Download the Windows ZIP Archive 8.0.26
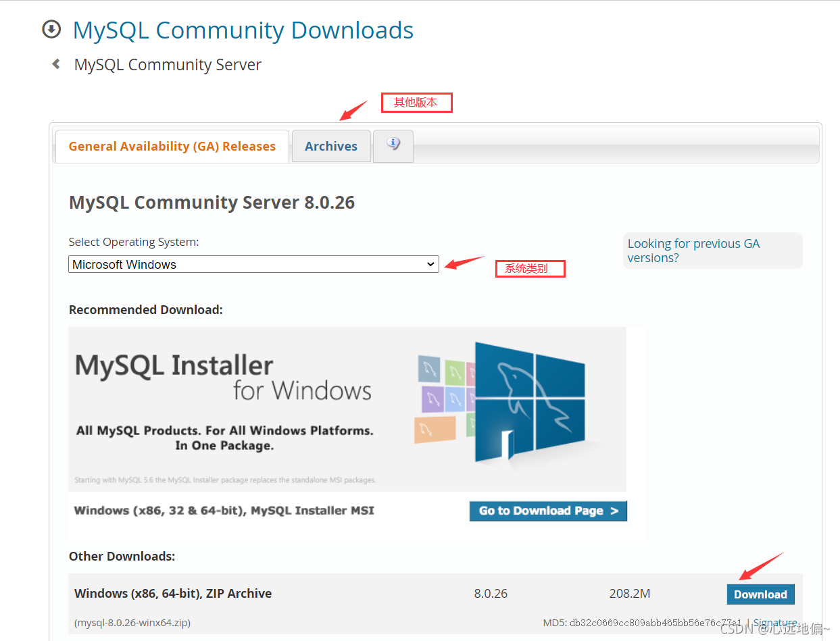The width and height of the screenshot is (840, 641). point(760,594)
